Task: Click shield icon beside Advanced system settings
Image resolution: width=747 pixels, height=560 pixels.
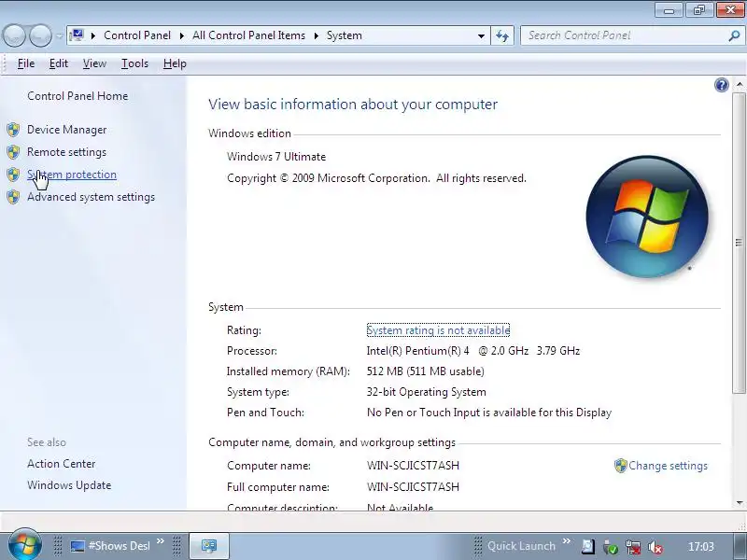Action: click(13, 197)
